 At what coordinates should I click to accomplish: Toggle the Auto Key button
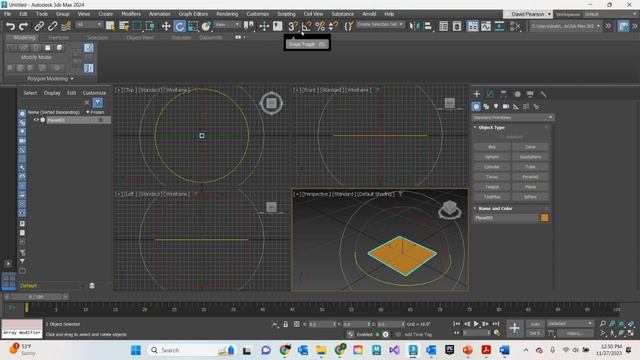(535, 324)
